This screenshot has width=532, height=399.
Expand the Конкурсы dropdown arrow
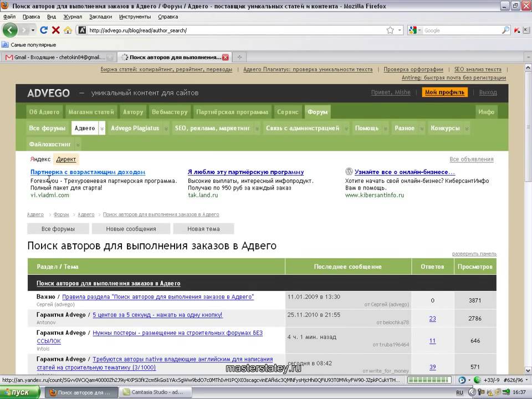coord(467,128)
